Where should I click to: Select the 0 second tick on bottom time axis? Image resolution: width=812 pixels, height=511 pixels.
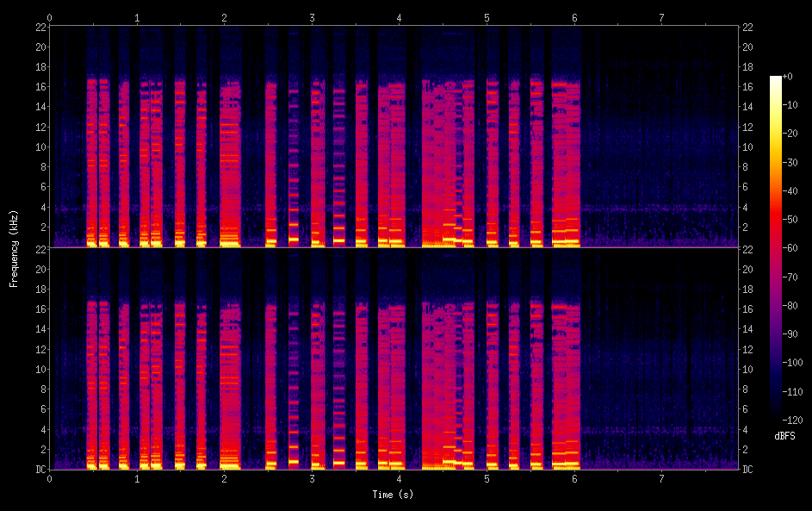click(50, 478)
